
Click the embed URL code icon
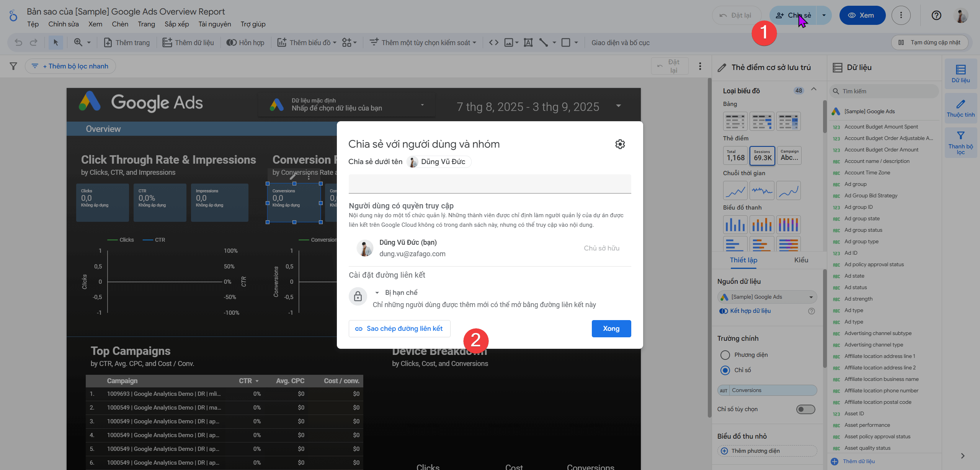coord(494,42)
